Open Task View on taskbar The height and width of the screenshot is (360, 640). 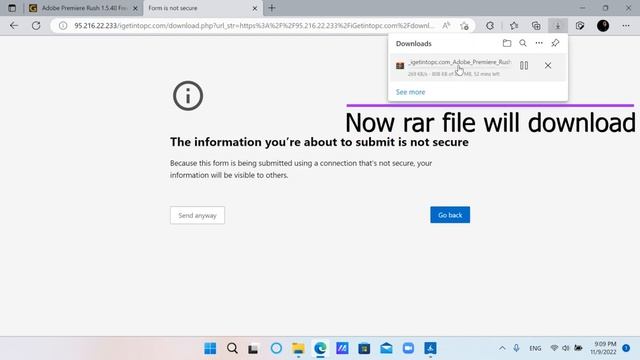253,349
